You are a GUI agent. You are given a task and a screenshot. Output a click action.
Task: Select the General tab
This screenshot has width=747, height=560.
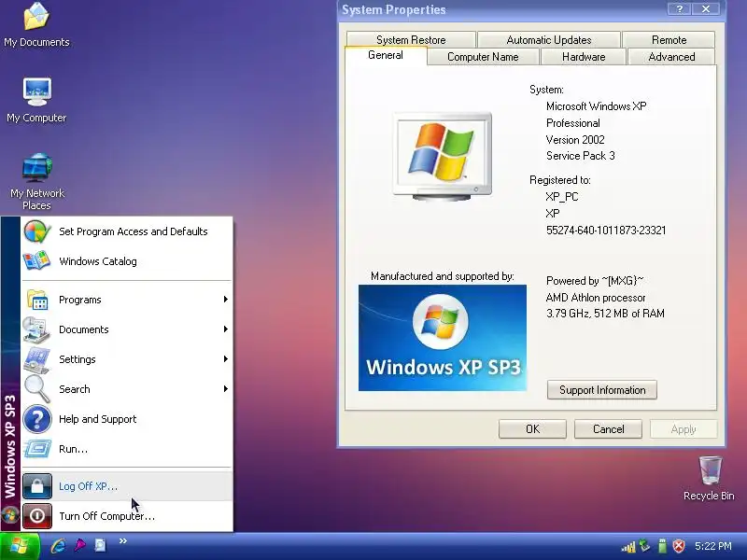click(386, 55)
